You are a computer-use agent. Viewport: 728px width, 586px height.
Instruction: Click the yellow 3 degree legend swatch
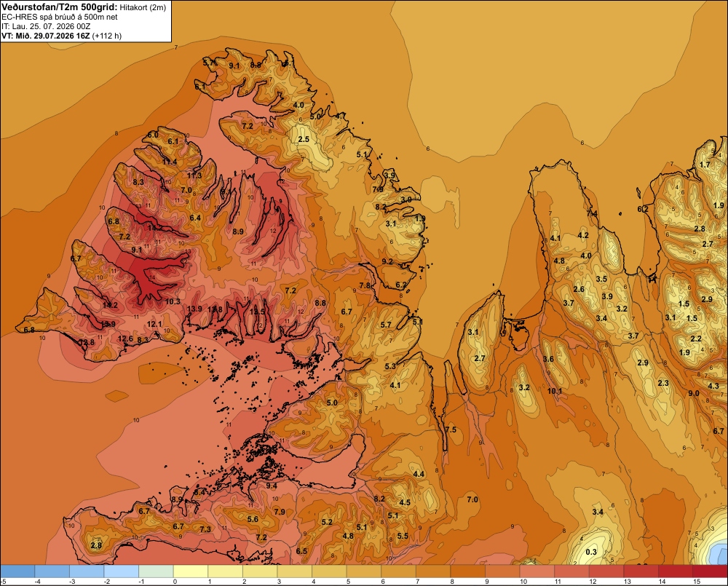[x=295, y=571]
